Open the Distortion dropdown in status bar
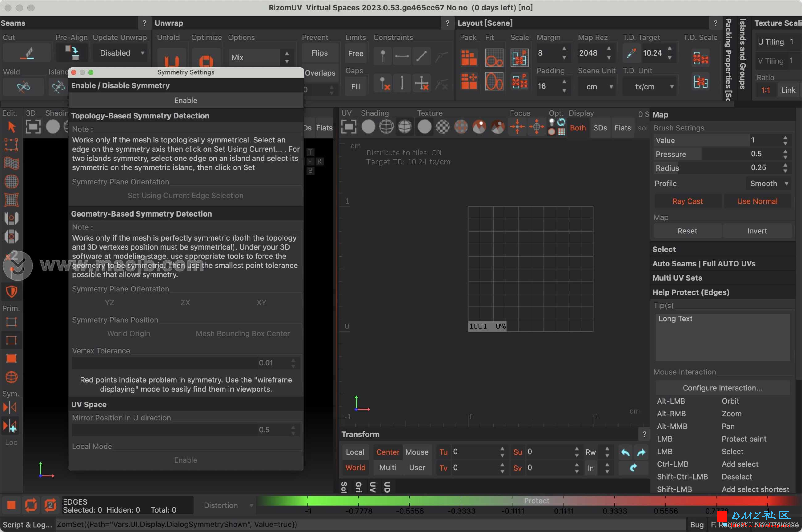 tap(228, 505)
